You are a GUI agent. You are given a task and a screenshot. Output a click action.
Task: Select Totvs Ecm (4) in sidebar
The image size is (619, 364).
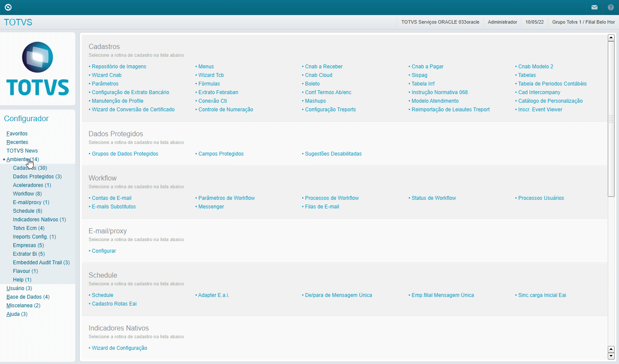(x=29, y=228)
